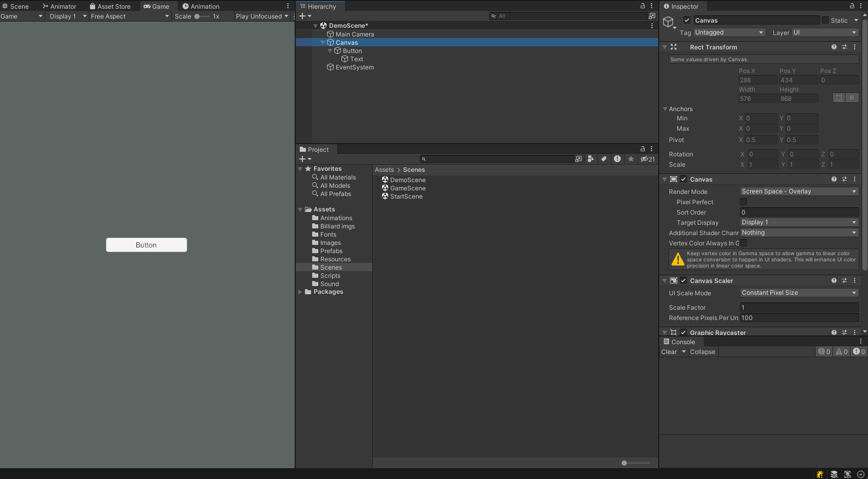Lock the Project panel with the padlock icon

(642, 149)
